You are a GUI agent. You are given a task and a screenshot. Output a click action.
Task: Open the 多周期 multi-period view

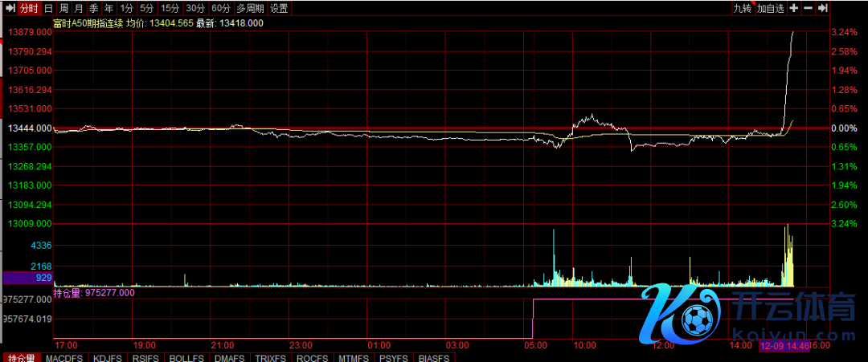click(x=250, y=9)
